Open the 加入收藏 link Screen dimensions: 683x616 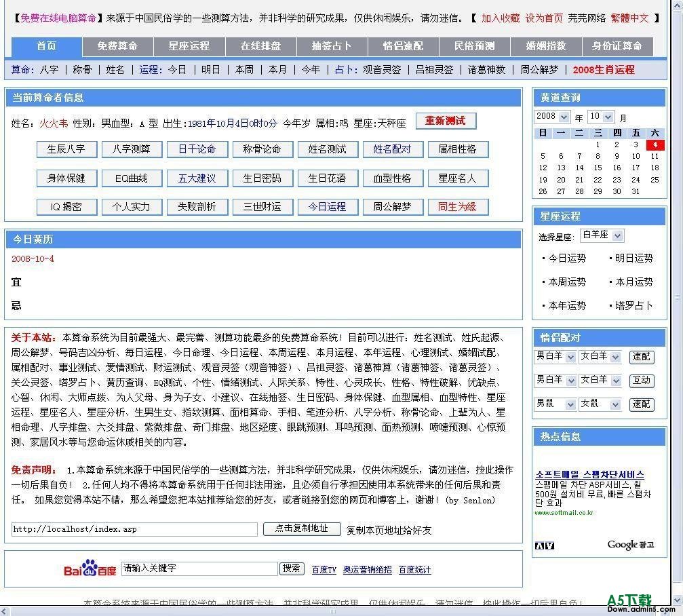point(501,18)
